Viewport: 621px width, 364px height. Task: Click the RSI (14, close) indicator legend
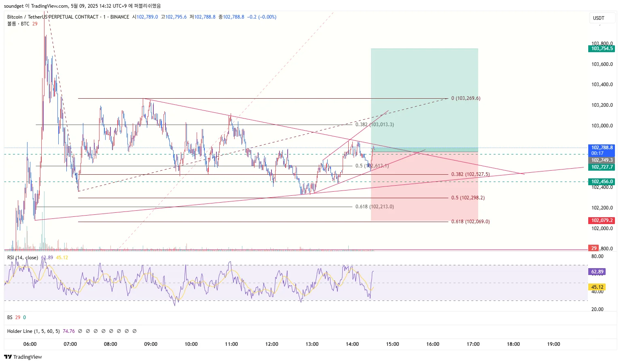click(x=23, y=258)
